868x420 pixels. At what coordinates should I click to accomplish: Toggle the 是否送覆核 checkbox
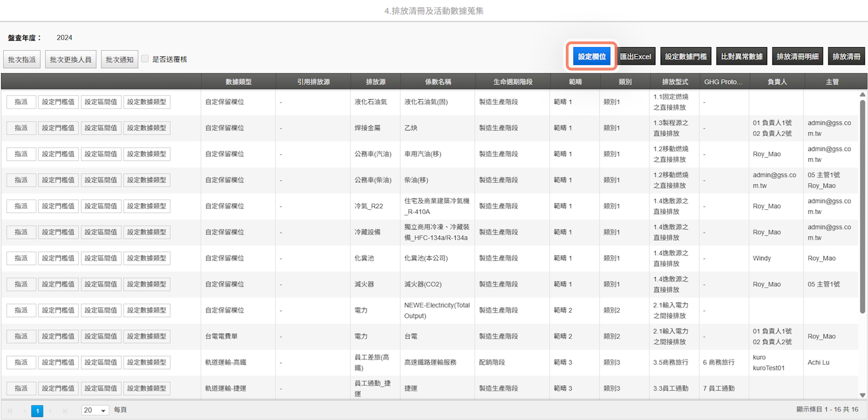tap(145, 59)
